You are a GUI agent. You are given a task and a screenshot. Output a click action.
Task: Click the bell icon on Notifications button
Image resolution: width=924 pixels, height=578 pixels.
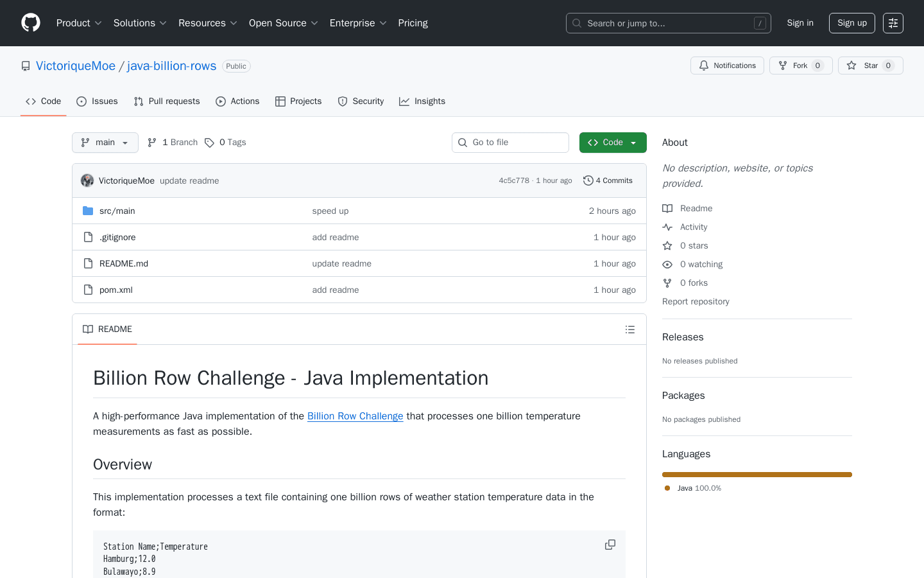(703, 65)
